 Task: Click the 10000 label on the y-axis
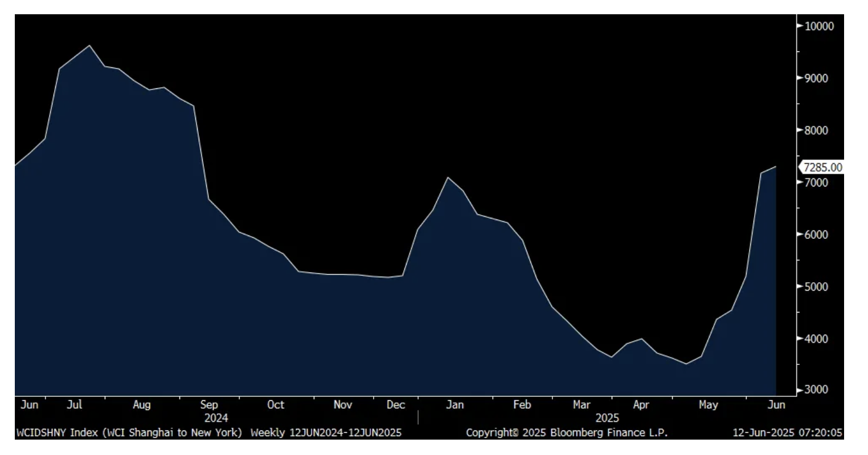pos(819,26)
